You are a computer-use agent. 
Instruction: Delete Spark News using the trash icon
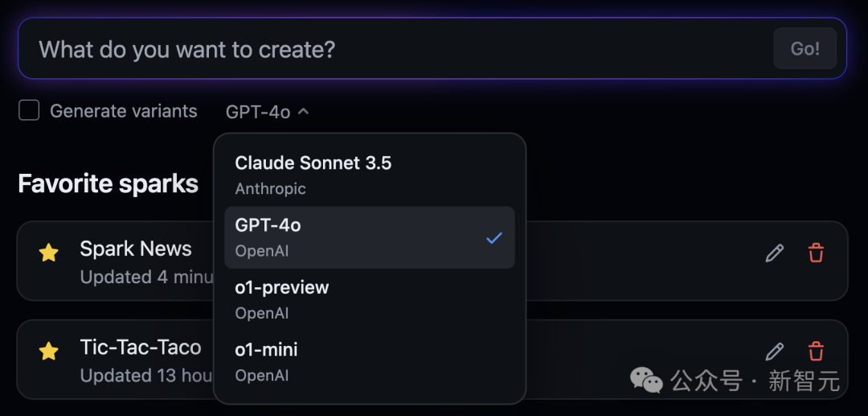[816, 253]
